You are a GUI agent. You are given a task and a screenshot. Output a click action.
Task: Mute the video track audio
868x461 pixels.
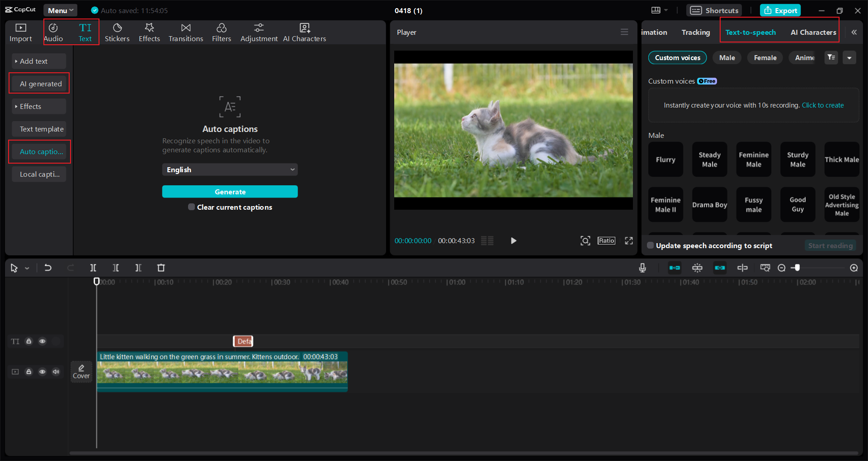(56, 372)
